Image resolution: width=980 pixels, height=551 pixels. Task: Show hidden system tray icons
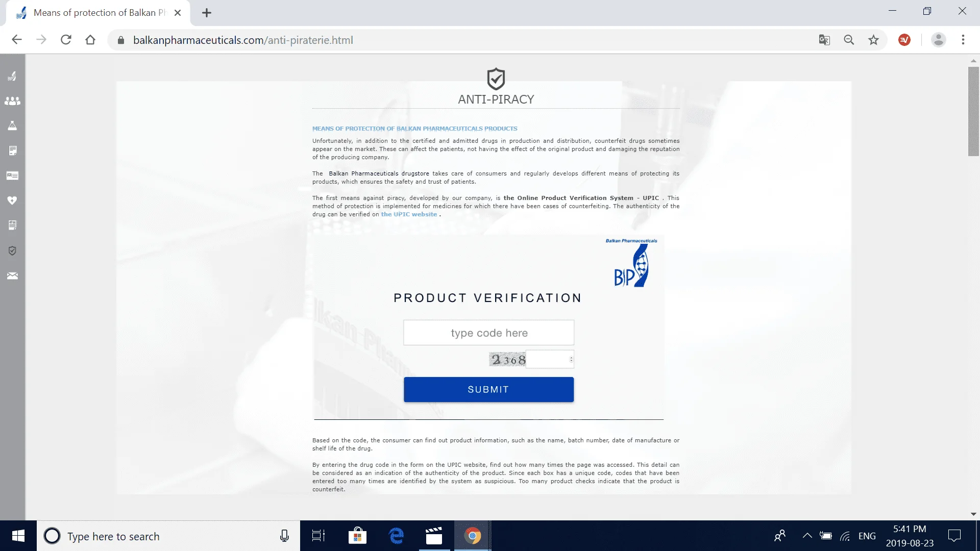click(807, 536)
